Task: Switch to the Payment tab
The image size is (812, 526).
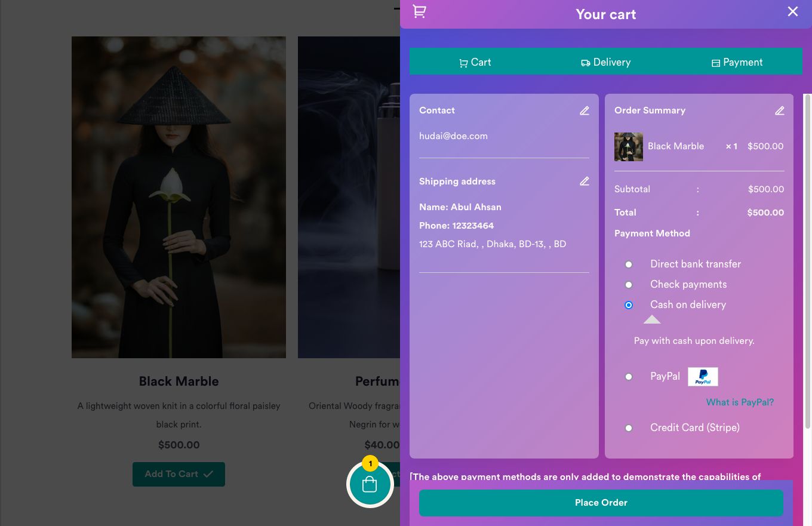Action: pyautogui.click(x=737, y=62)
